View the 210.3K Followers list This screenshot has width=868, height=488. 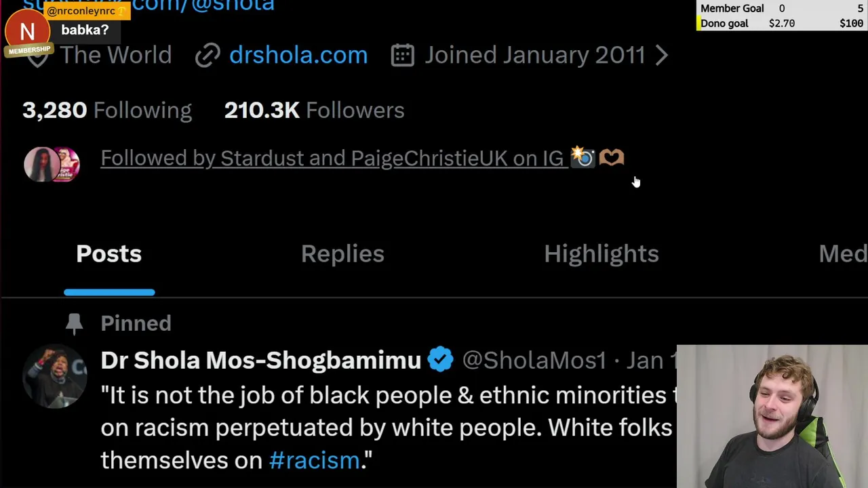click(x=314, y=110)
